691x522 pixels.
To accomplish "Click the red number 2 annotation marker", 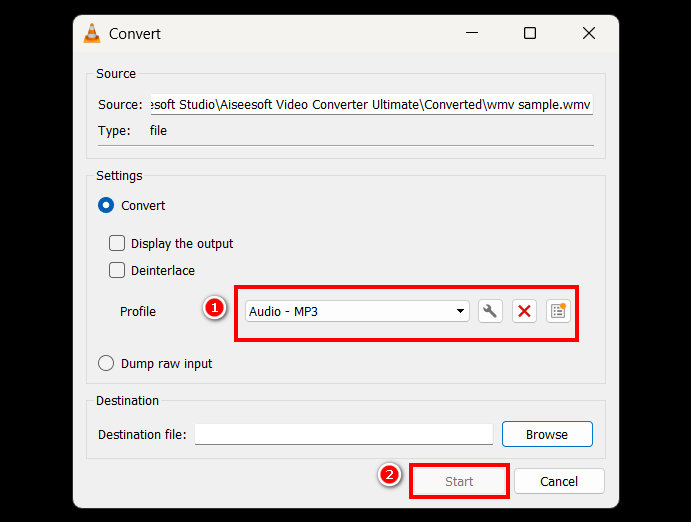I will pyautogui.click(x=390, y=475).
